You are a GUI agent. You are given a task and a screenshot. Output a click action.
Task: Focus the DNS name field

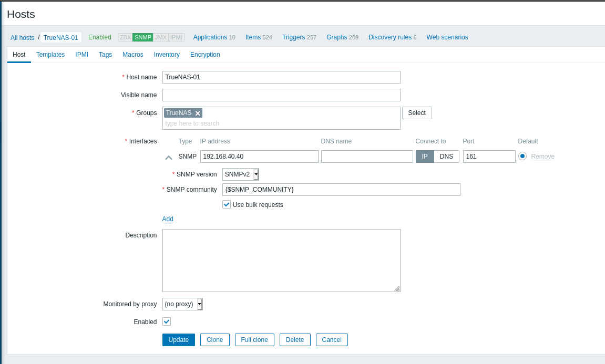point(367,156)
